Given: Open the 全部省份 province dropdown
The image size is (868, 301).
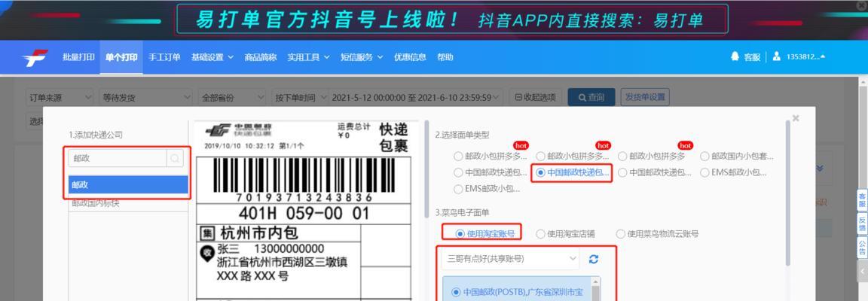Looking at the screenshot, I should pos(233,97).
